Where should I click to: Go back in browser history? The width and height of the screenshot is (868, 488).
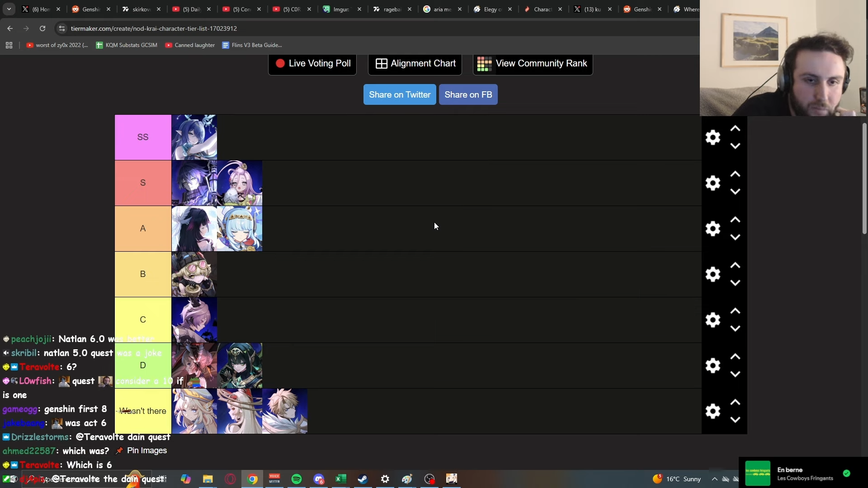click(10, 28)
